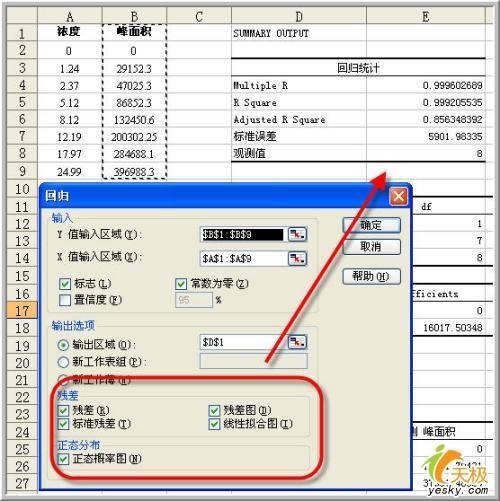
Task: Click the confidence level field showing 95
Action: click(x=194, y=300)
